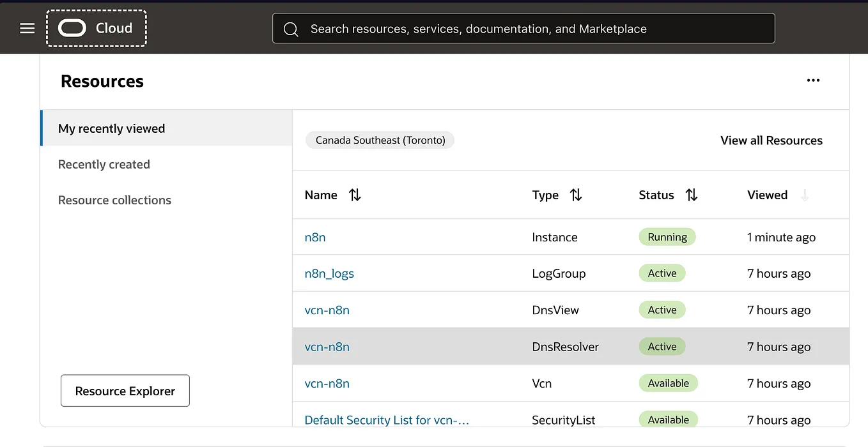The height and width of the screenshot is (447, 868).
Task: Open the n8n_logs log group
Action: 329,273
